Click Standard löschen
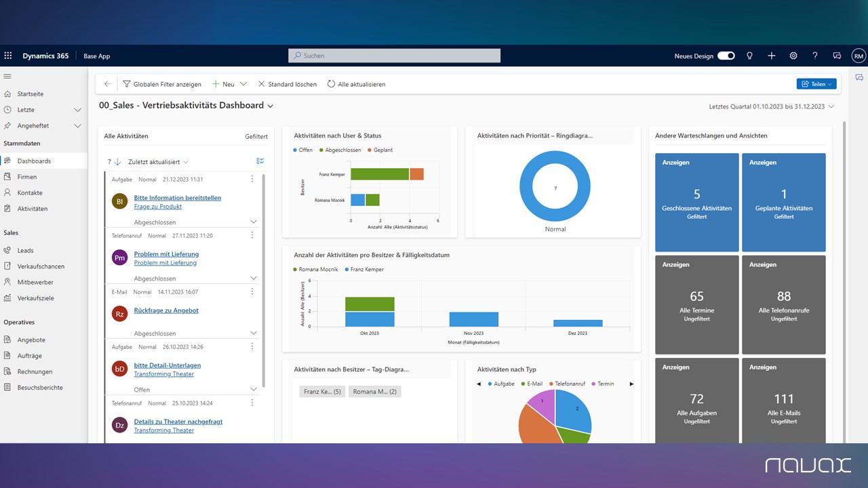Screen dimensions: 868x488 (x=288, y=84)
